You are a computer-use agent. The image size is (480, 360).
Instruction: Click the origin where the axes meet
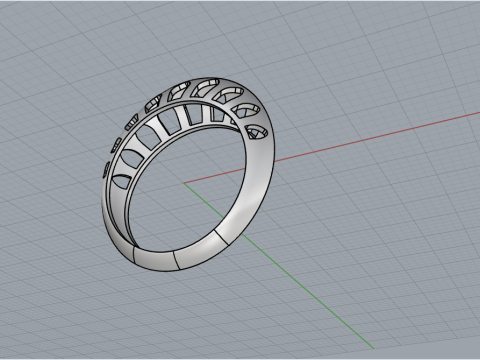tap(184, 183)
